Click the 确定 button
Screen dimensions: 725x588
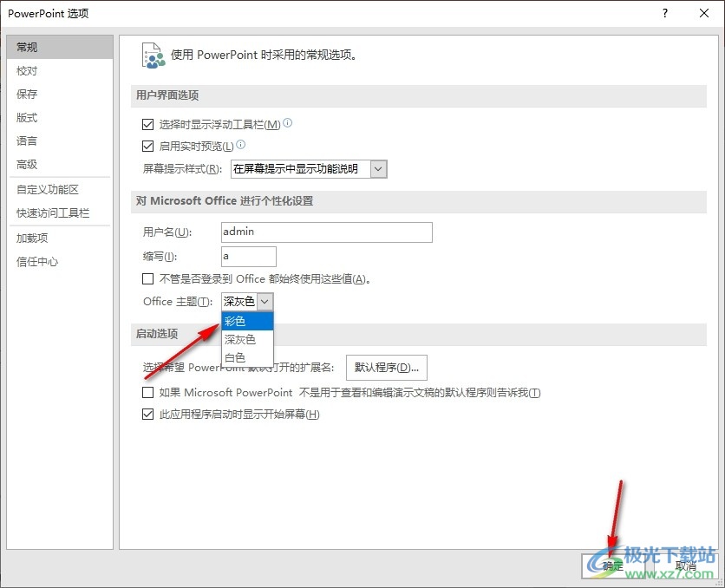613,565
